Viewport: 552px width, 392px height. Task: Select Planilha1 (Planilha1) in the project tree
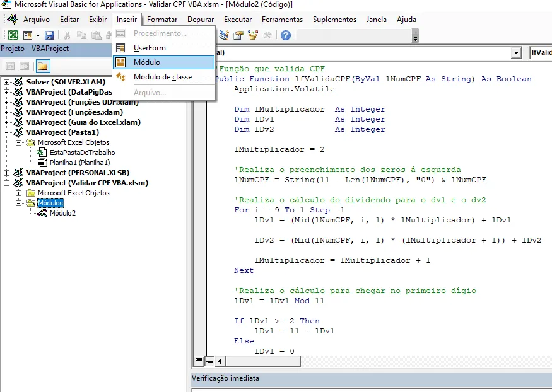point(79,163)
